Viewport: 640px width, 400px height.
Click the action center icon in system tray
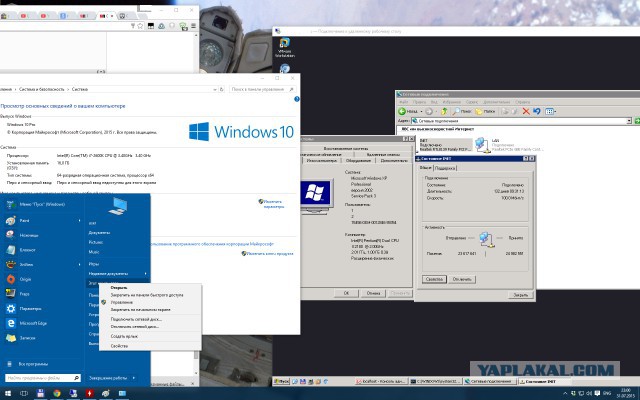pyautogui.click(x=595, y=393)
